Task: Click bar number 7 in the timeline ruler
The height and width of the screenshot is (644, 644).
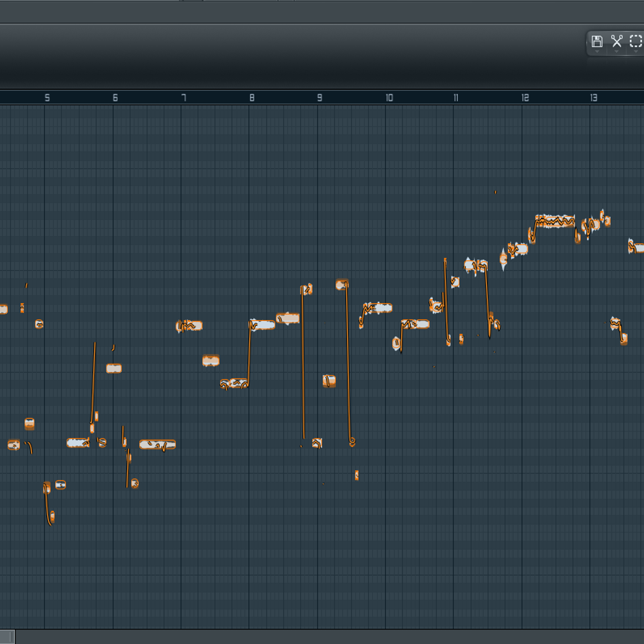Action: point(184,97)
